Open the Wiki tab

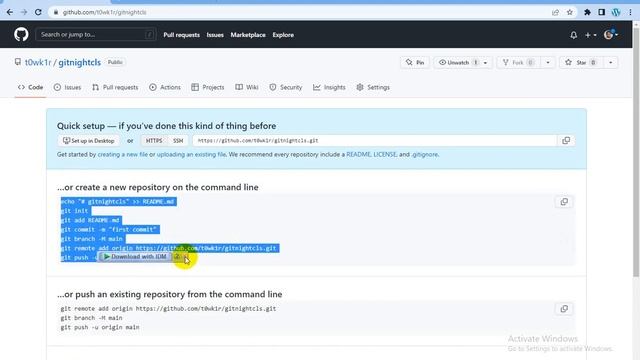247,87
